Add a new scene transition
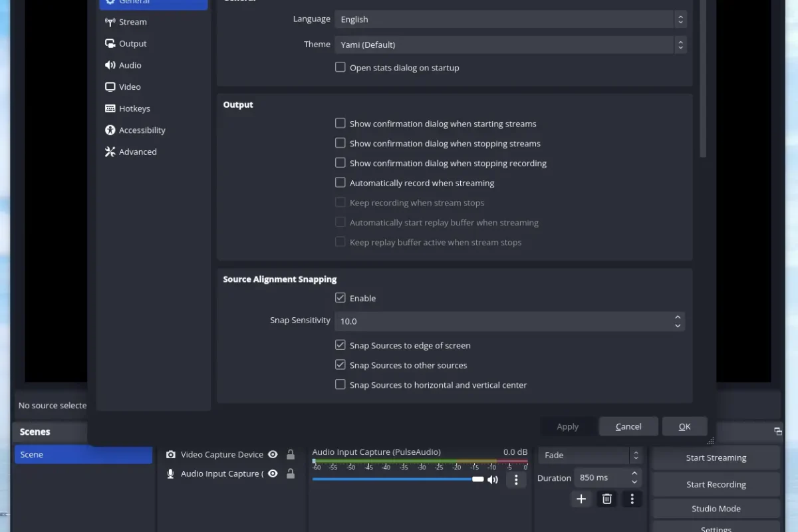The width and height of the screenshot is (798, 532). 581,499
